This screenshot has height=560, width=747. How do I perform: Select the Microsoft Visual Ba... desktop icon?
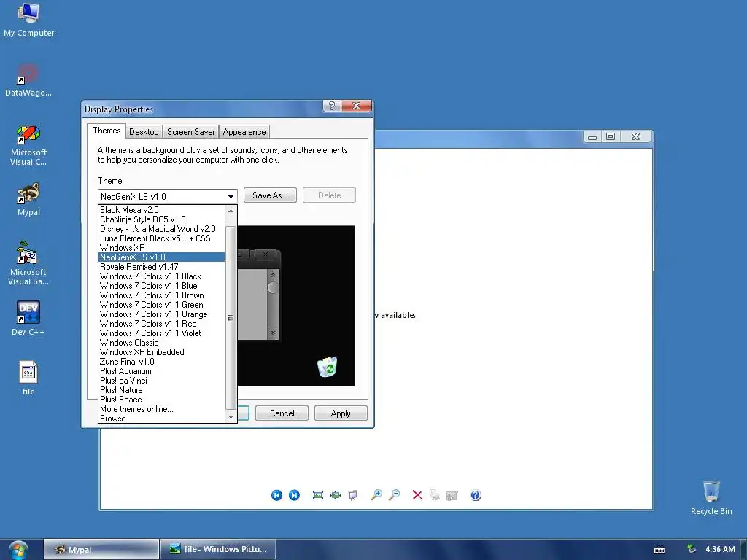[x=28, y=263]
